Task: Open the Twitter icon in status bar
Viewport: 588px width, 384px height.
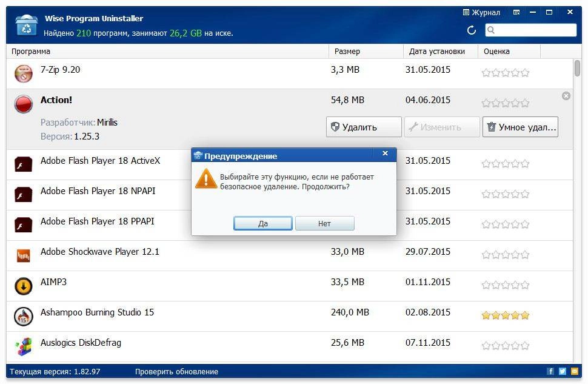Action: click(x=562, y=371)
